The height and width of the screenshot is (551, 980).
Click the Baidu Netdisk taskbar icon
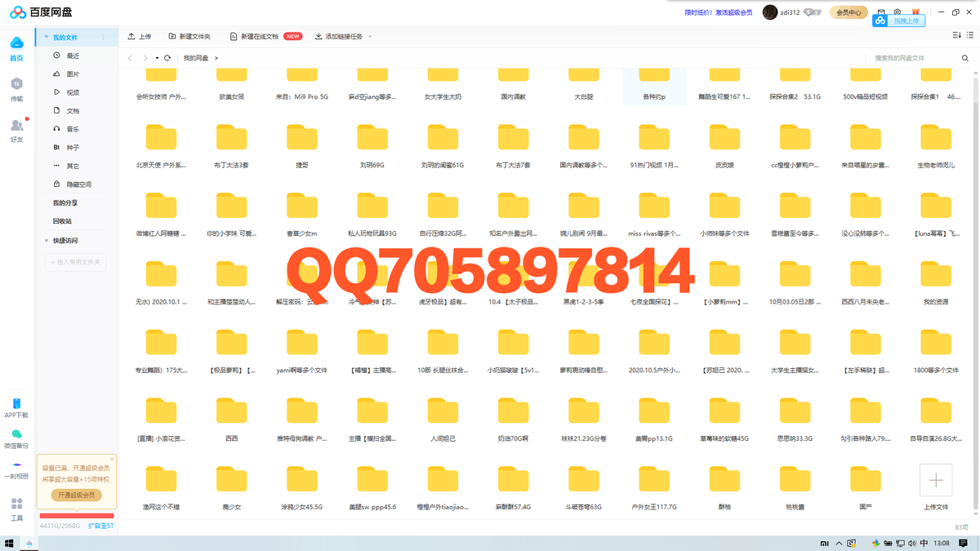(x=29, y=543)
